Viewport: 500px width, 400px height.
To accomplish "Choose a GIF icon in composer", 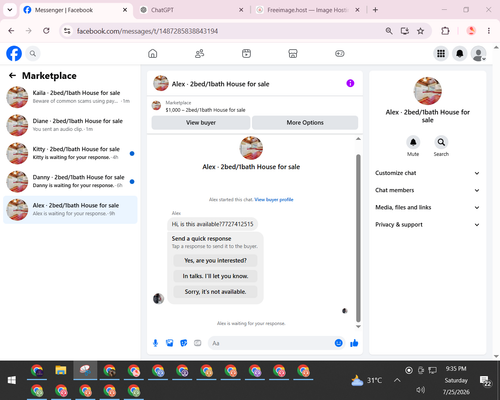I will click(198, 343).
